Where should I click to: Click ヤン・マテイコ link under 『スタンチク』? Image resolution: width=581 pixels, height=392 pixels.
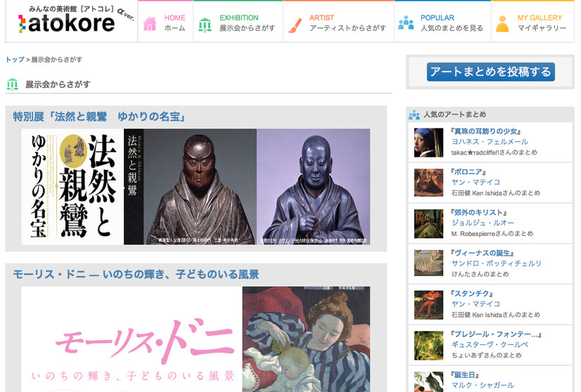475,304
